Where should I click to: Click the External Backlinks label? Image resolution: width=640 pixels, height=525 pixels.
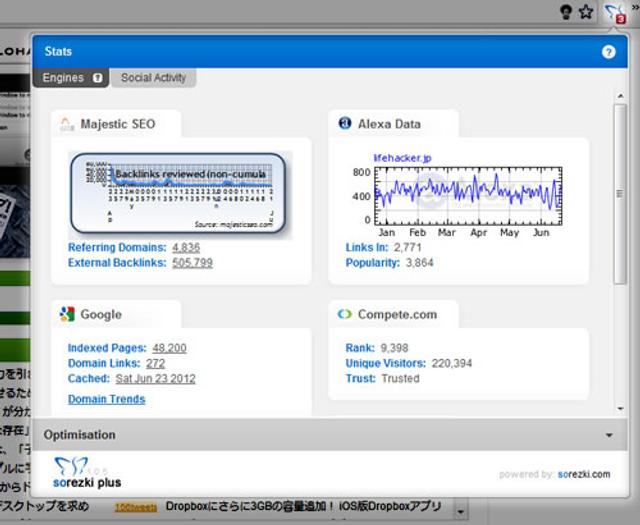coord(117,262)
